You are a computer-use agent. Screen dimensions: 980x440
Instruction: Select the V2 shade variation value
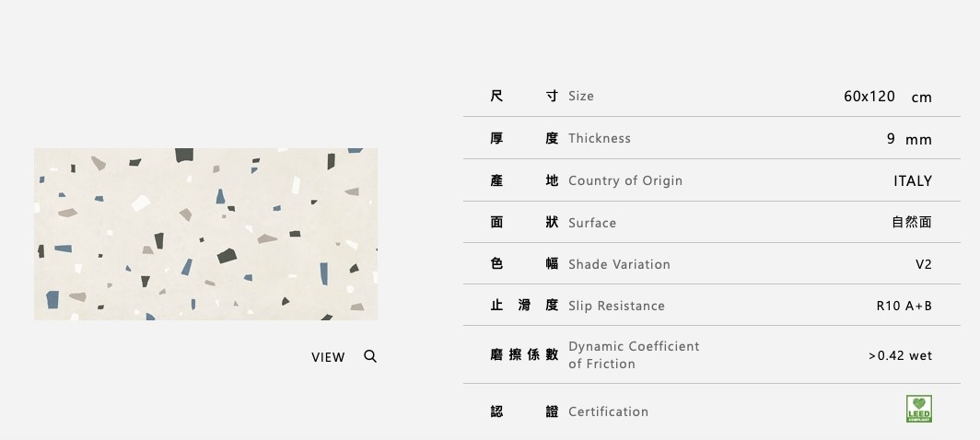(x=923, y=264)
